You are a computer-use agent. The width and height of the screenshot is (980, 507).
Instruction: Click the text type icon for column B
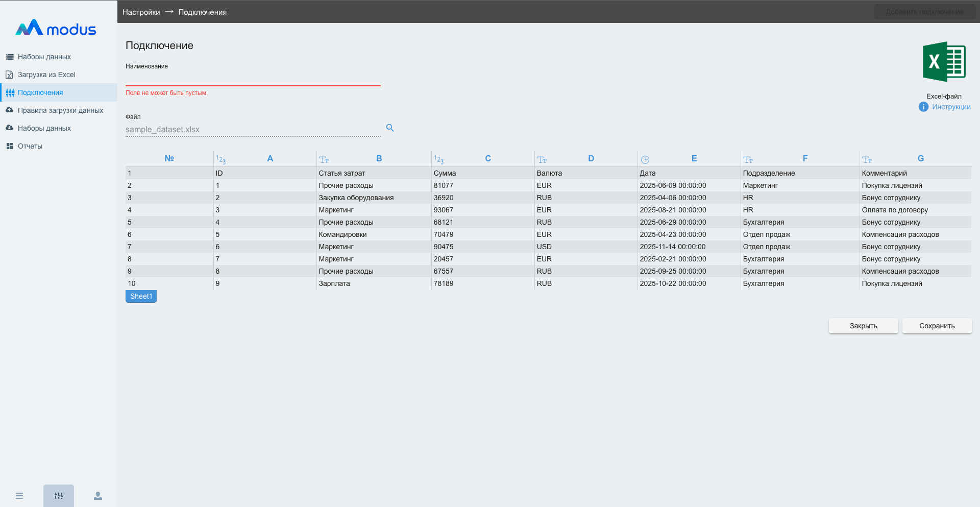click(x=324, y=160)
